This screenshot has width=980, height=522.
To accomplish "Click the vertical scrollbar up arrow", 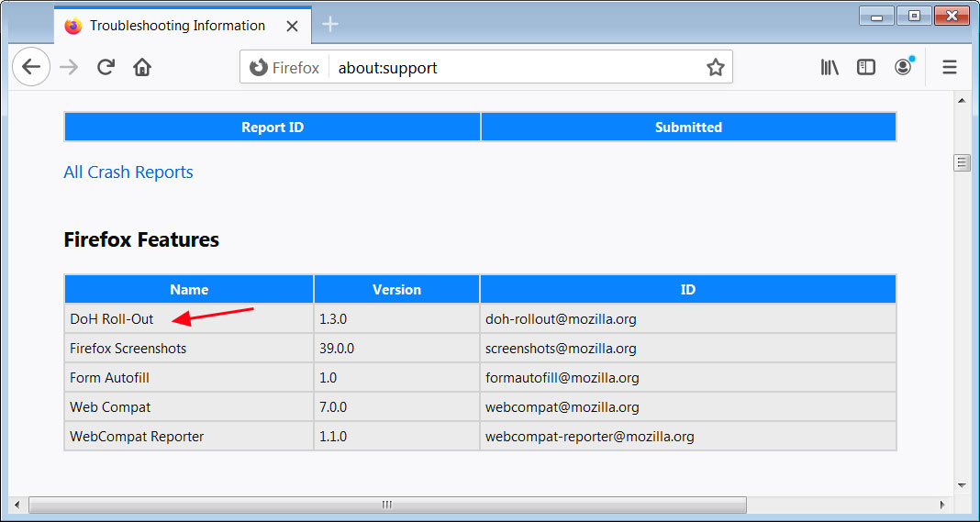I will click(962, 100).
